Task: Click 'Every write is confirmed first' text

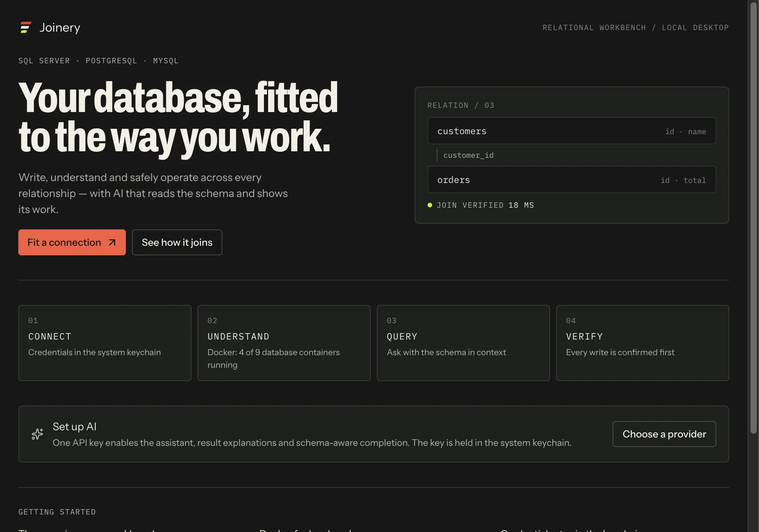Action: 620,352
